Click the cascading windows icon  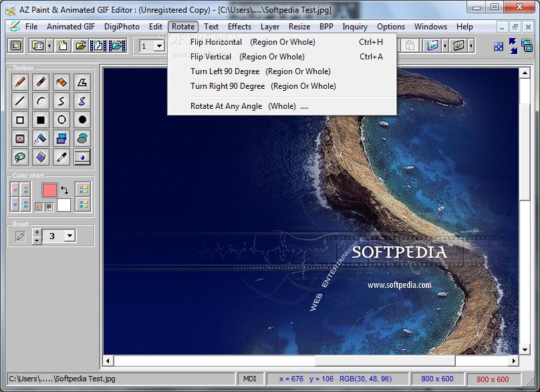(x=527, y=45)
